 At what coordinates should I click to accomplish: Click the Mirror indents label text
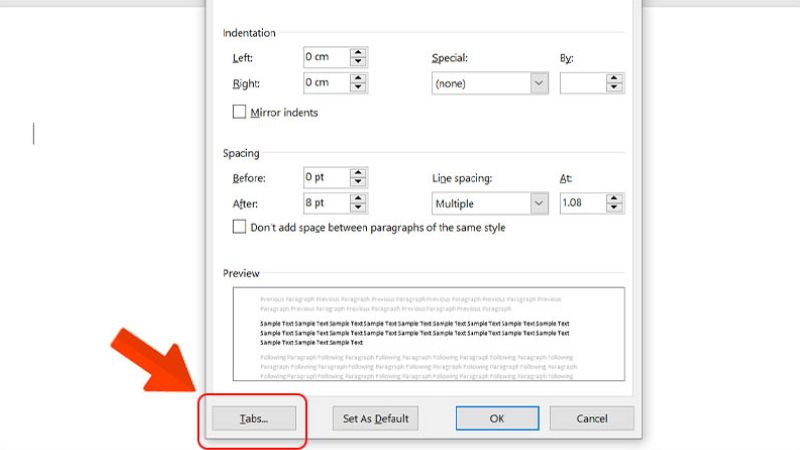(284, 113)
